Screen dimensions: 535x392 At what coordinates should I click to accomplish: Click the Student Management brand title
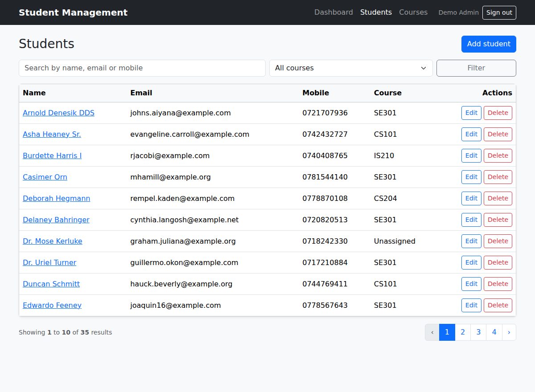(73, 12)
